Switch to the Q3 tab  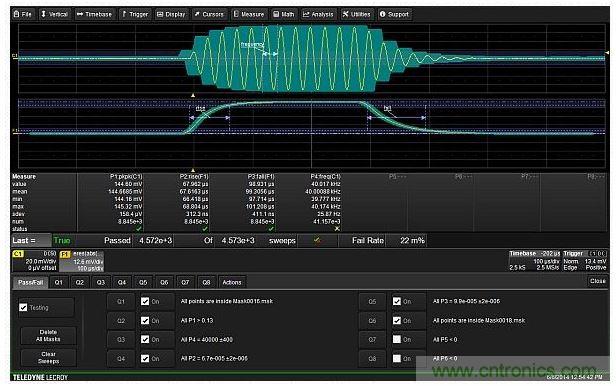[101, 282]
